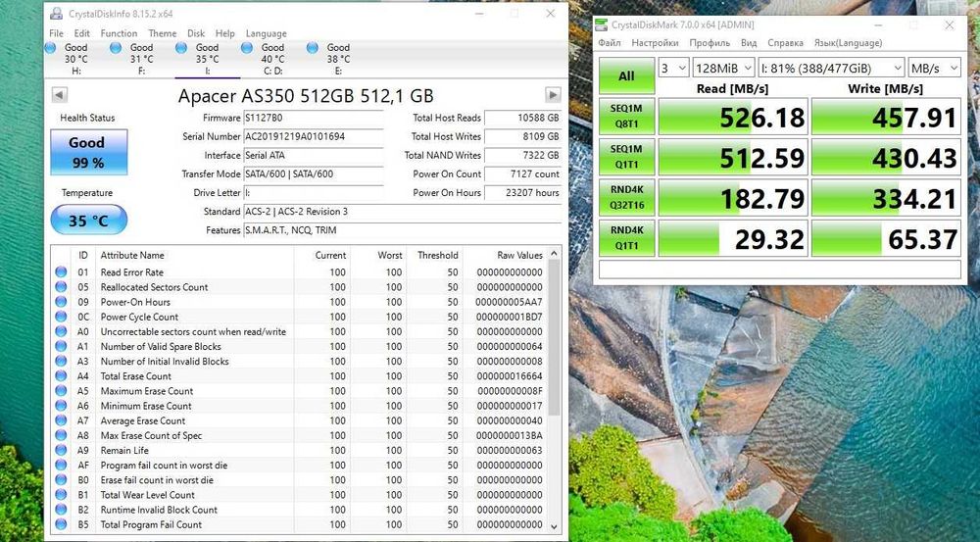Run the SEQ1M Q1T1 test
The image size is (980, 542).
(626, 157)
